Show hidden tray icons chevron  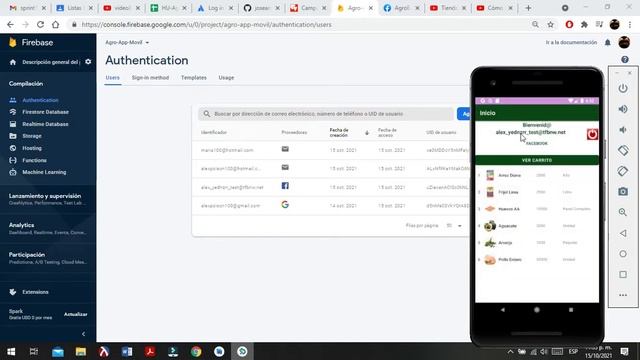click(510, 351)
